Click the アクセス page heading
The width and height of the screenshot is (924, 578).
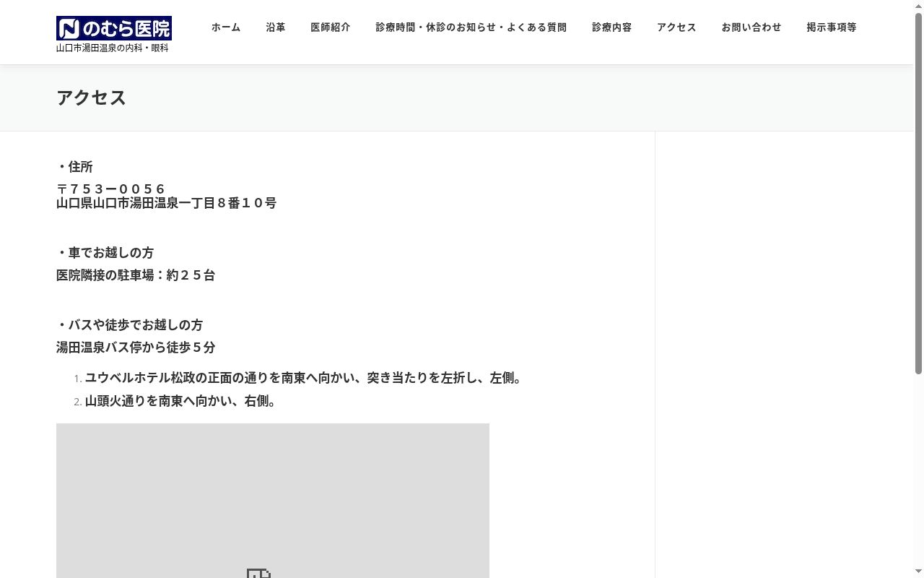click(91, 98)
